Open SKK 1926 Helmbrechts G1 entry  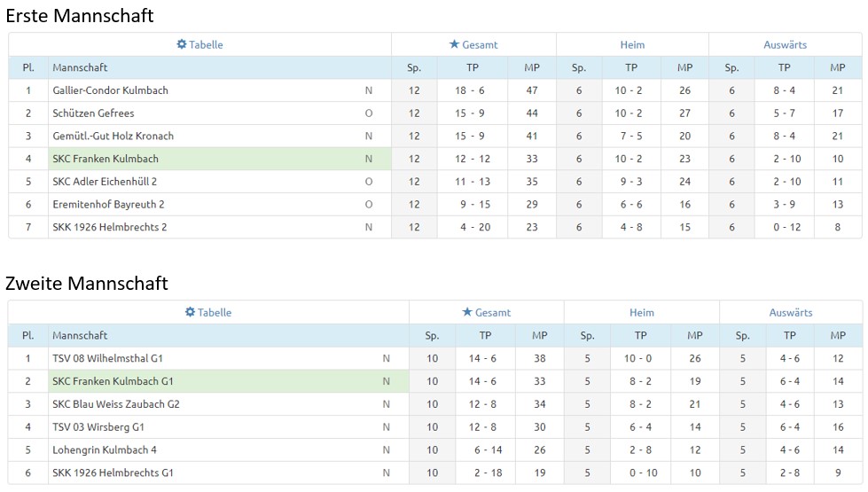tap(113, 472)
